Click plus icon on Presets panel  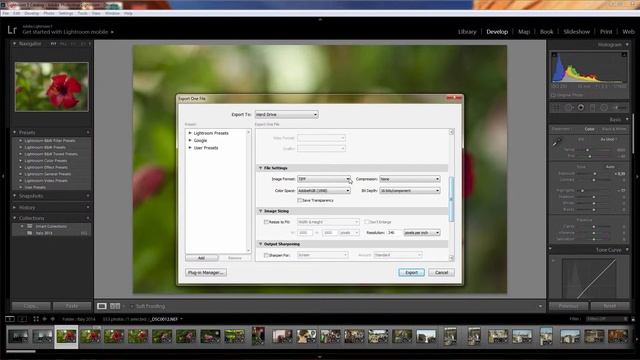coord(88,132)
